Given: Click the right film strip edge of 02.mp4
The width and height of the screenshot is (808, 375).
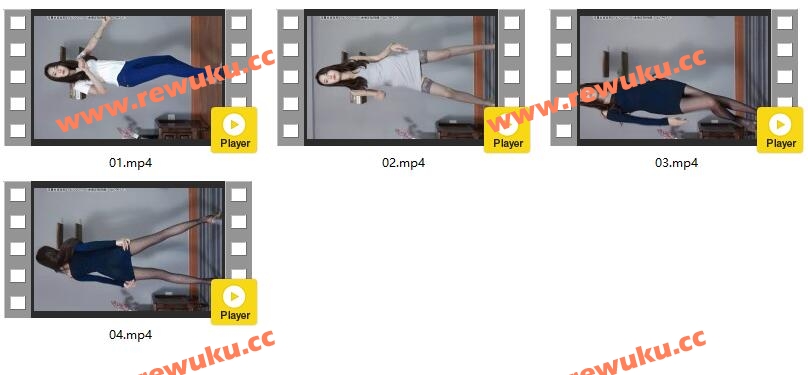Looking at the screenshot, I should 511,58.
